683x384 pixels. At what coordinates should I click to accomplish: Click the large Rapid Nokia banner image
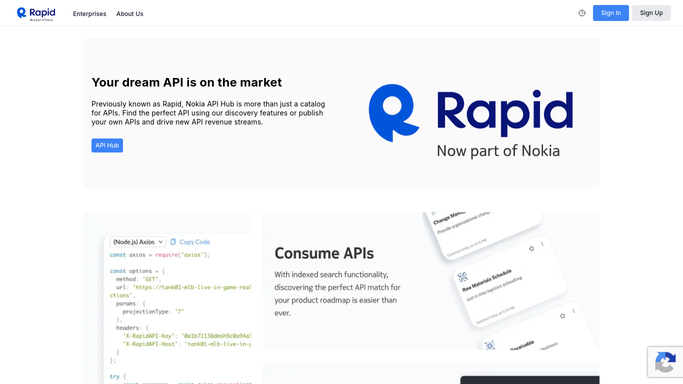coord(470,121)
